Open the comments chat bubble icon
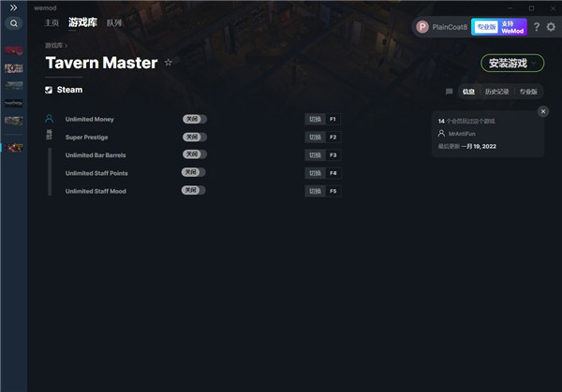Image resolution: width=562 pixels, height=392 pixels. [x=449, y=92]
